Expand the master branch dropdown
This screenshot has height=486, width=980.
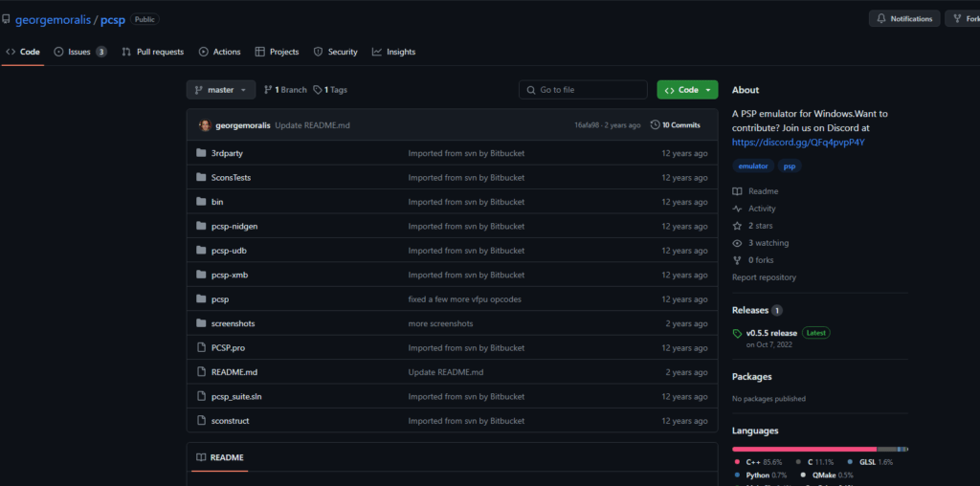pos(221,90)
